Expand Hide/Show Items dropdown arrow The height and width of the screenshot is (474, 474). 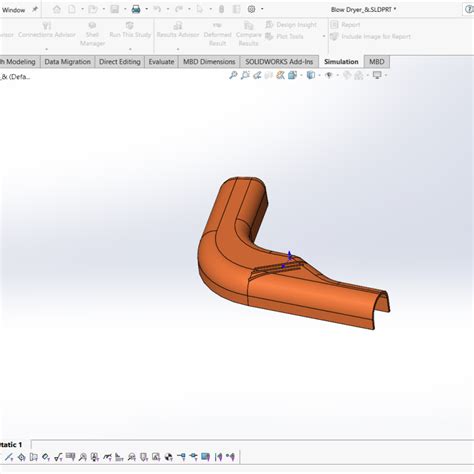coord(337,75)
